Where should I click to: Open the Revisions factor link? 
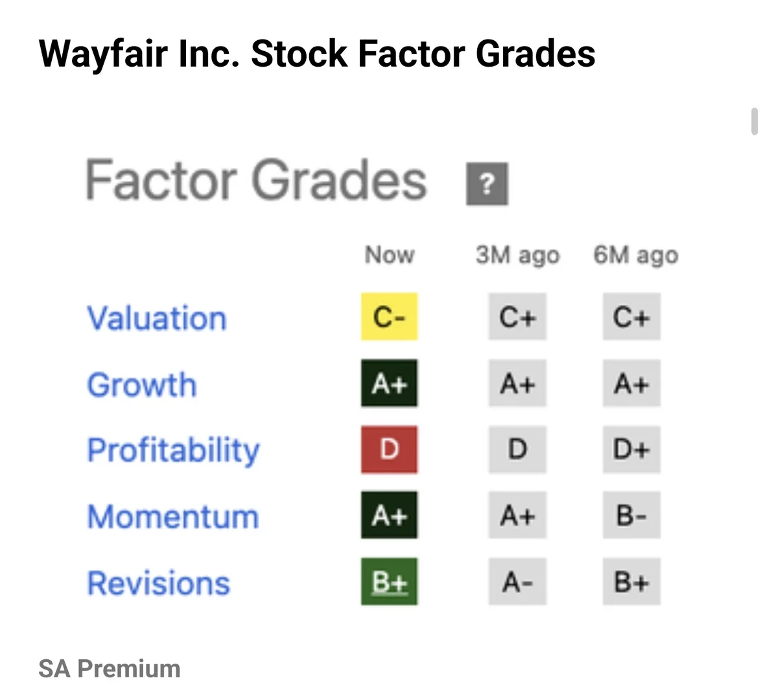158,583
